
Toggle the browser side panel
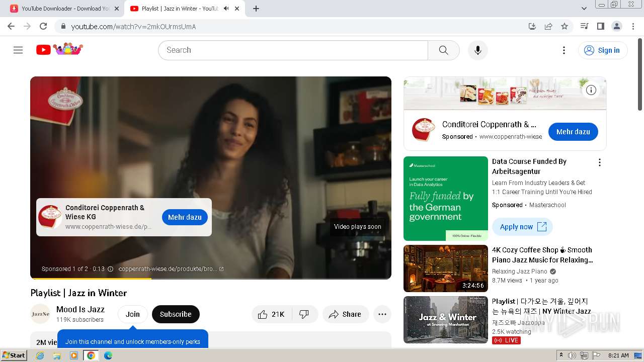[x=600, y=26]
